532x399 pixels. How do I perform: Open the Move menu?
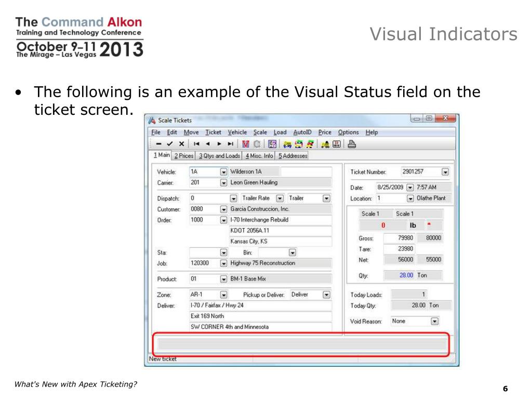(x=191, y=132)
